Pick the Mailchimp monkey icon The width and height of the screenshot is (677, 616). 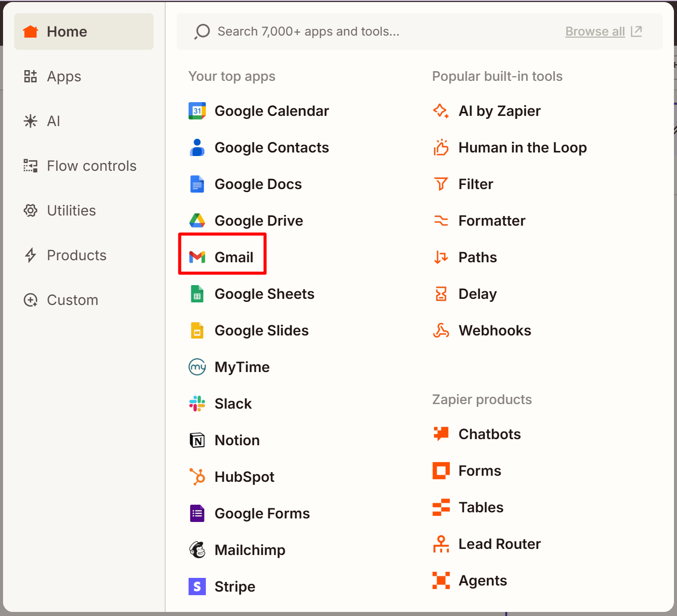(197, 550)
